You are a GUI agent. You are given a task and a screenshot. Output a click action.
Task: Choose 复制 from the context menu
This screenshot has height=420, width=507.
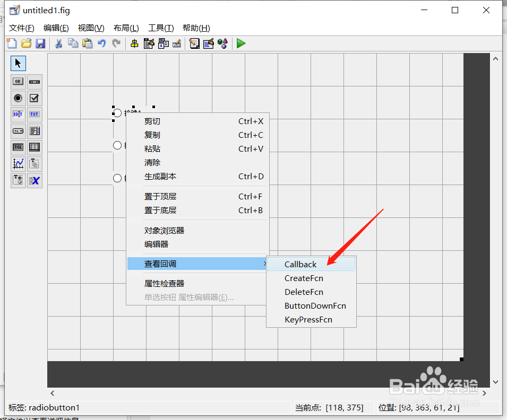coord(198,135)
